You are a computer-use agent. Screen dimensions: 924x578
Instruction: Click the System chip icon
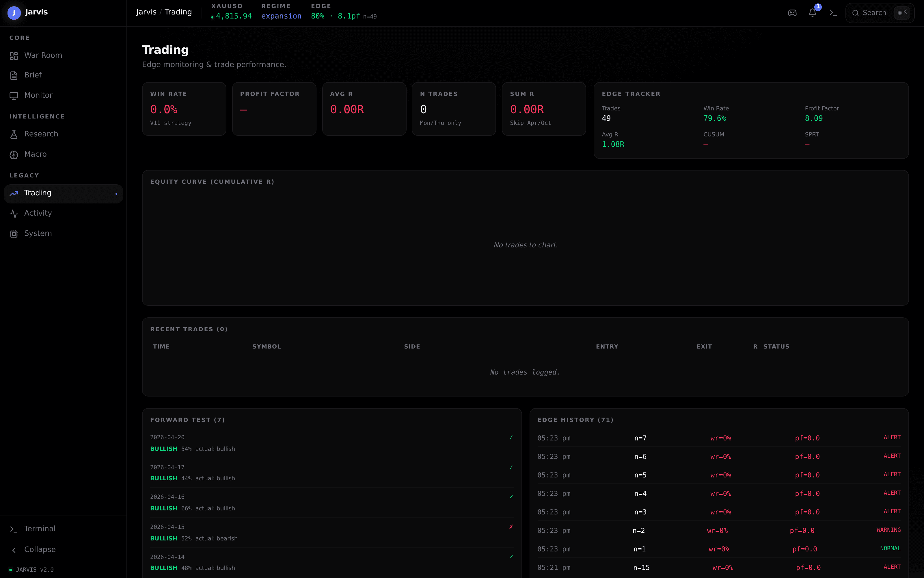pyautogui.click(x=14, y=234)
